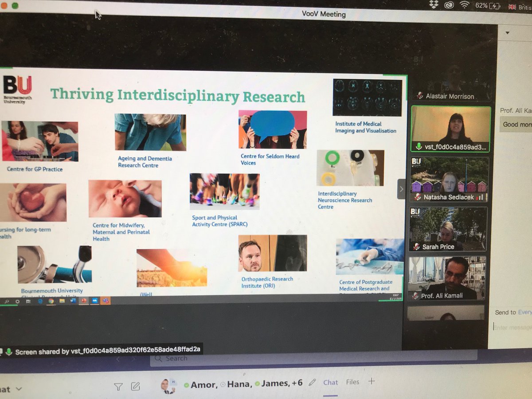This screenshot has width=532, height=399.
Task: Switch to the Files tab in Teams
Action: tap(352, 382)
